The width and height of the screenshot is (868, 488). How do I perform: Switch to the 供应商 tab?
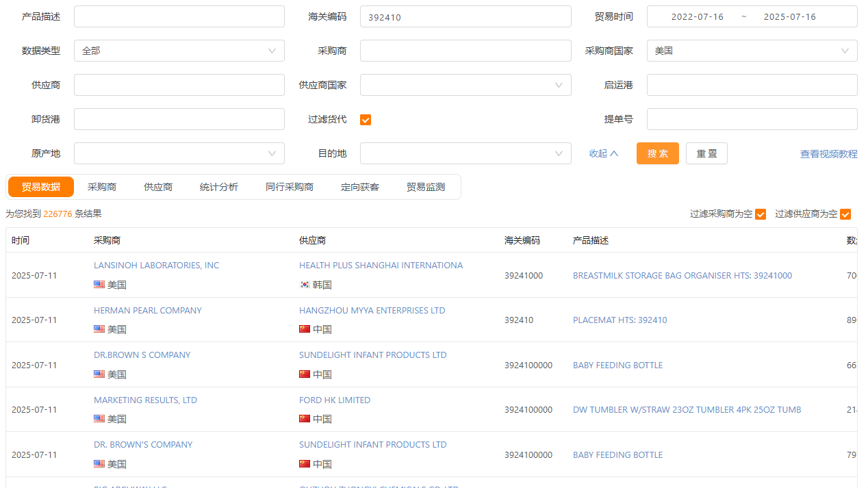pyautogui.click(x=158, y=187)
